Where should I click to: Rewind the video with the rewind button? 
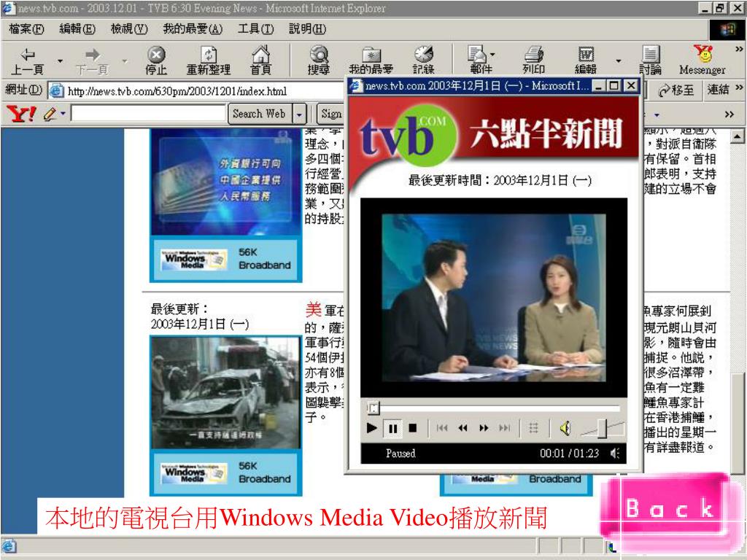pos(462,428)
